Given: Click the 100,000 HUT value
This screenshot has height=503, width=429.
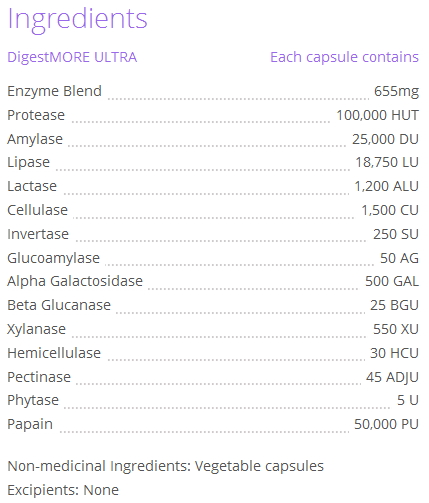Looking at the screenshot, I should pos(377,115).
